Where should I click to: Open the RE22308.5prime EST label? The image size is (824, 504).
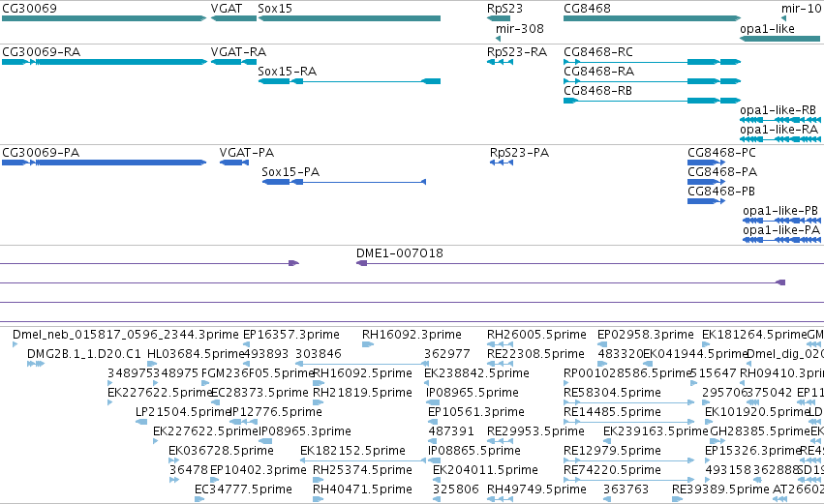[536, 354]
